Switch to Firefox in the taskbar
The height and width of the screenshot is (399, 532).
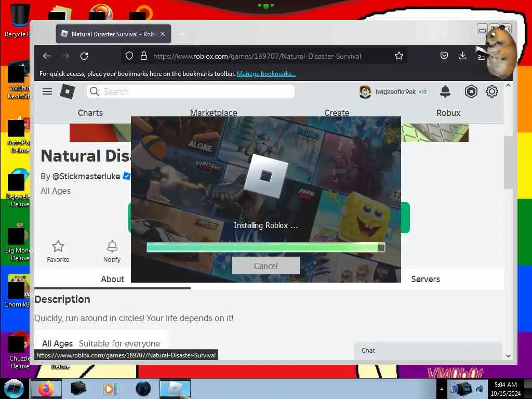pos(46,389)
